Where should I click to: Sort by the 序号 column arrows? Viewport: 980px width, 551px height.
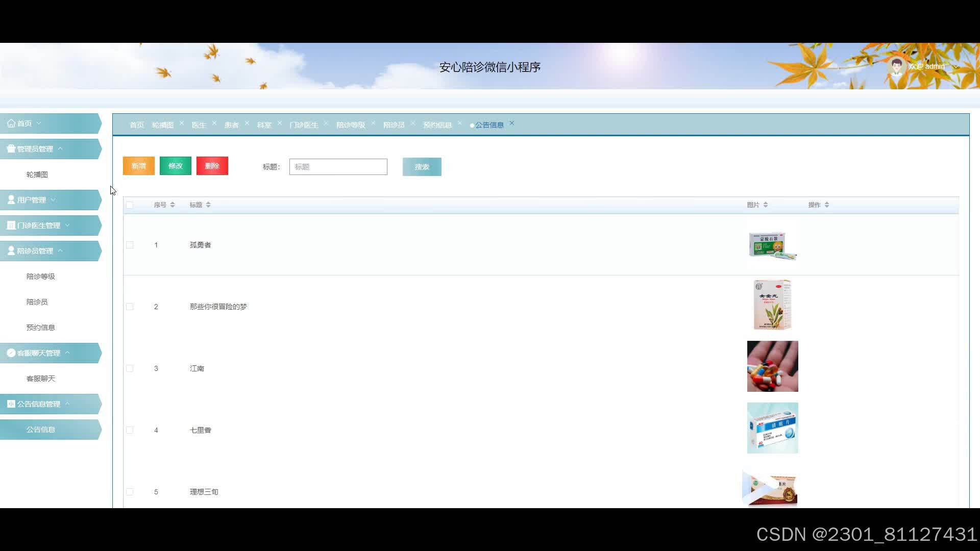coord(173,205)
